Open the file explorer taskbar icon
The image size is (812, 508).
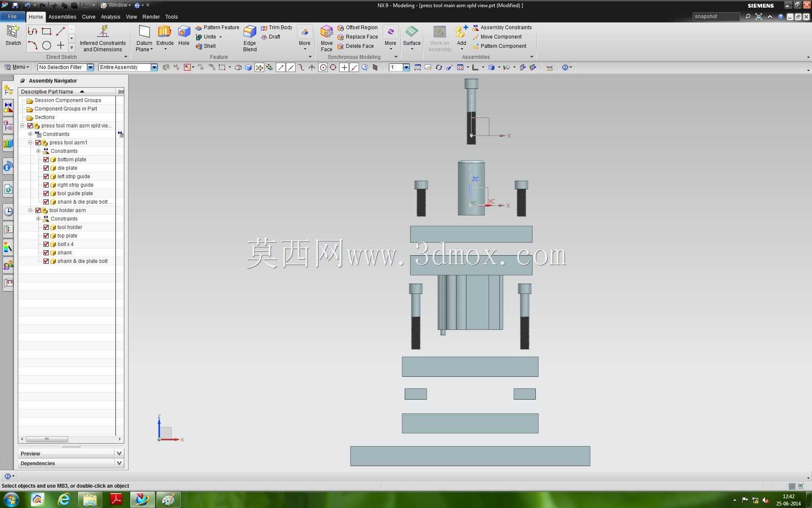[90, 500]
